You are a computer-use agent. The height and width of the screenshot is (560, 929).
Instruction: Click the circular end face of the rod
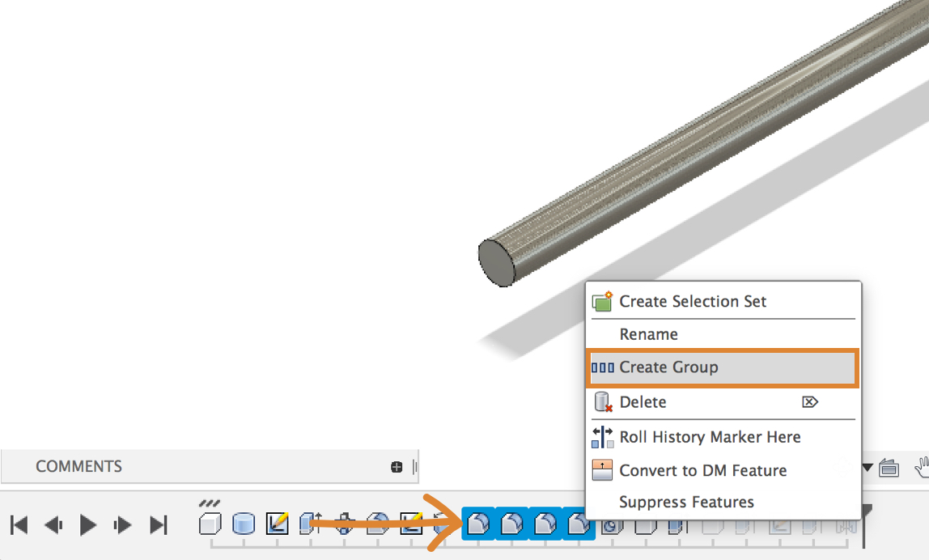coord(497,262)
